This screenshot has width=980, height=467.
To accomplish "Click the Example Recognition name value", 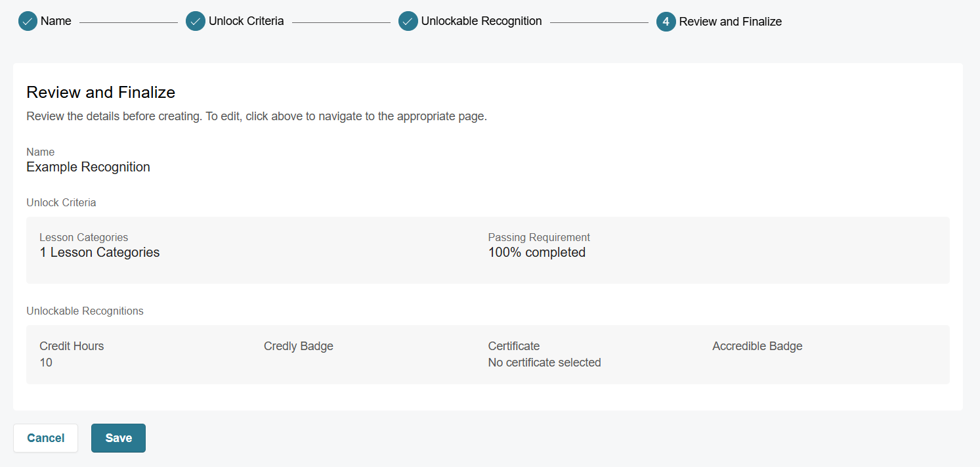I will (x=88, y=167).
